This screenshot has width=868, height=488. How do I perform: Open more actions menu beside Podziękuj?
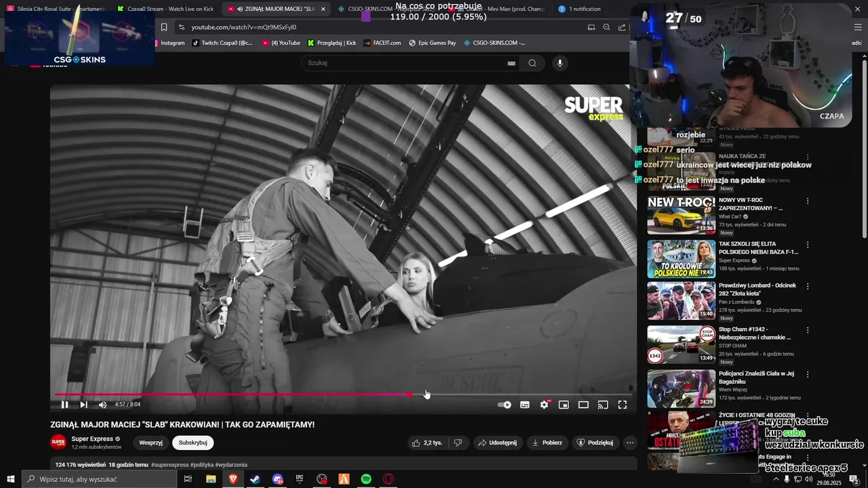(x=630, y=443)
